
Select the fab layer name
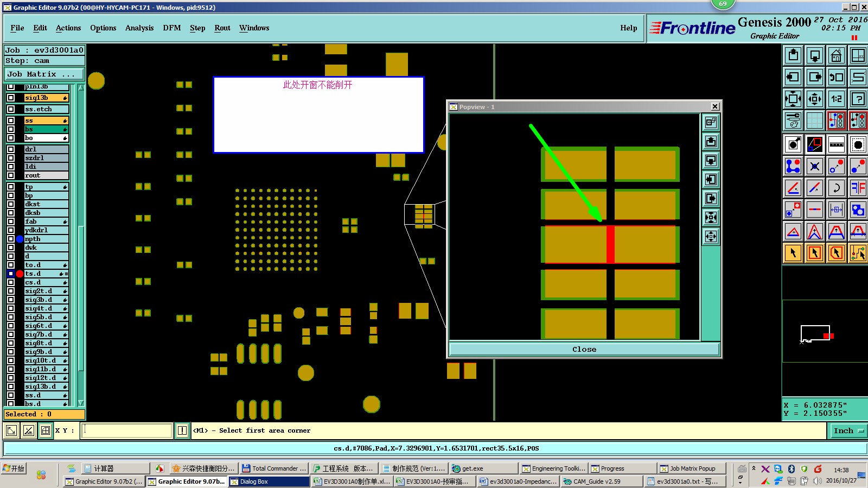46,221
